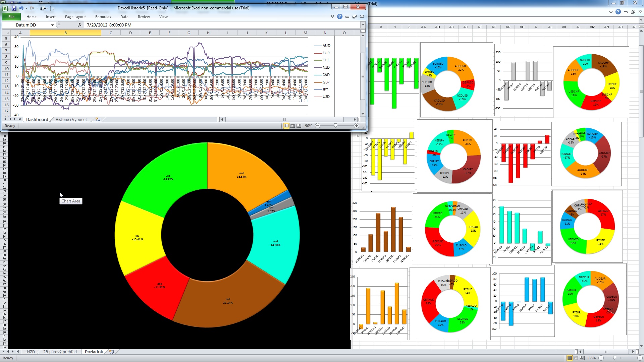Expand the formula bar

point(363,25)
